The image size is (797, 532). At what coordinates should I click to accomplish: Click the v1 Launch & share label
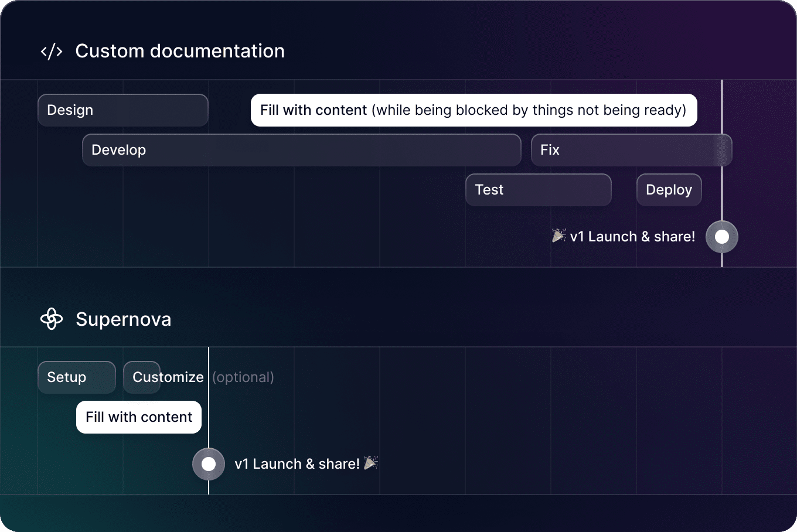[x=632, y=236]
